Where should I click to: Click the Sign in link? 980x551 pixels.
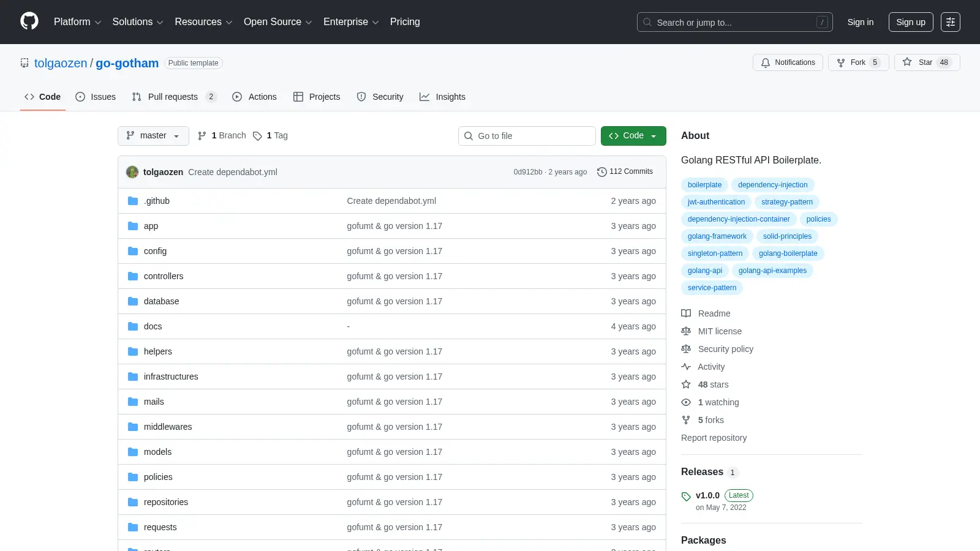click(x=861, y=22)
